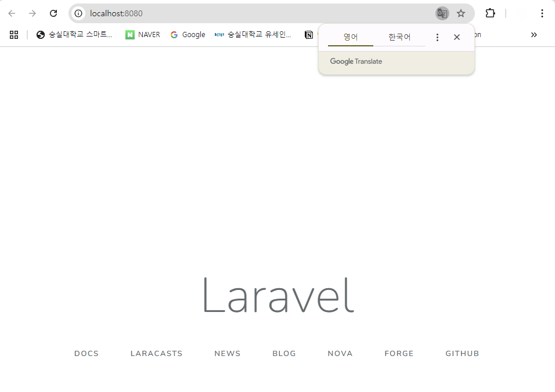Open the FORGE link

click(399, 354)
